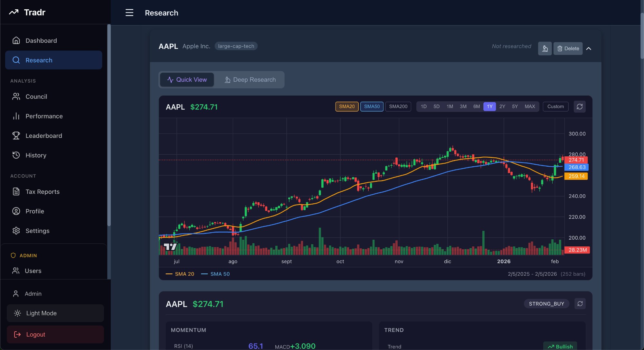
Task: Delete the AAPL research entry
Action: (x=568, y=49)
